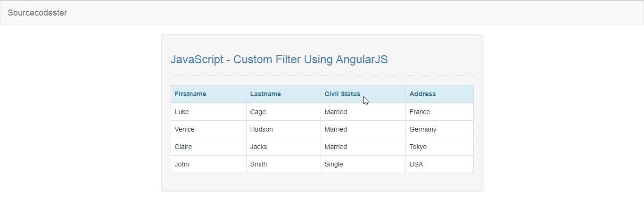Select the Claire firstname cell
The width and height of the screenshot is (644, 216).
[x=208, y=147]
